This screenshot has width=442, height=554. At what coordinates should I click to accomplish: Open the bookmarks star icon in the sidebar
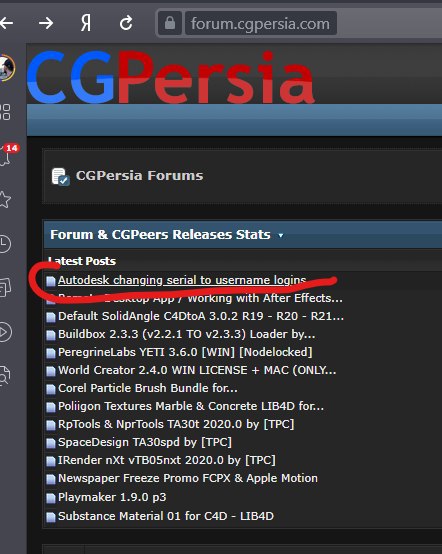[5, 199]
